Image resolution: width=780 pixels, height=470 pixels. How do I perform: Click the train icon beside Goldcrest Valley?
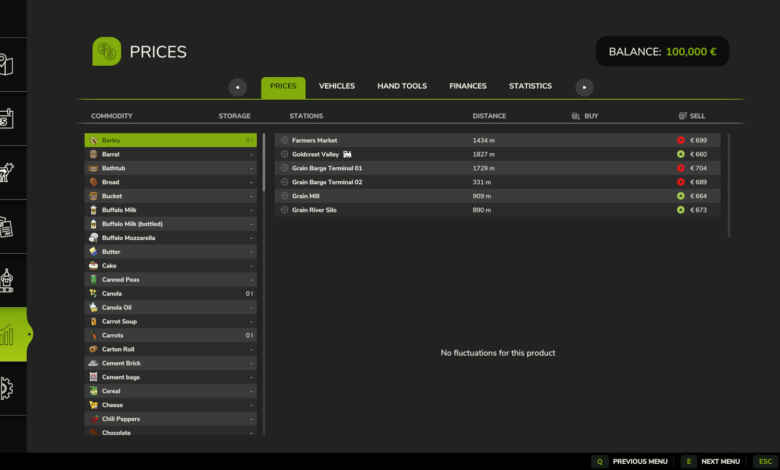(x=348, y=154)
